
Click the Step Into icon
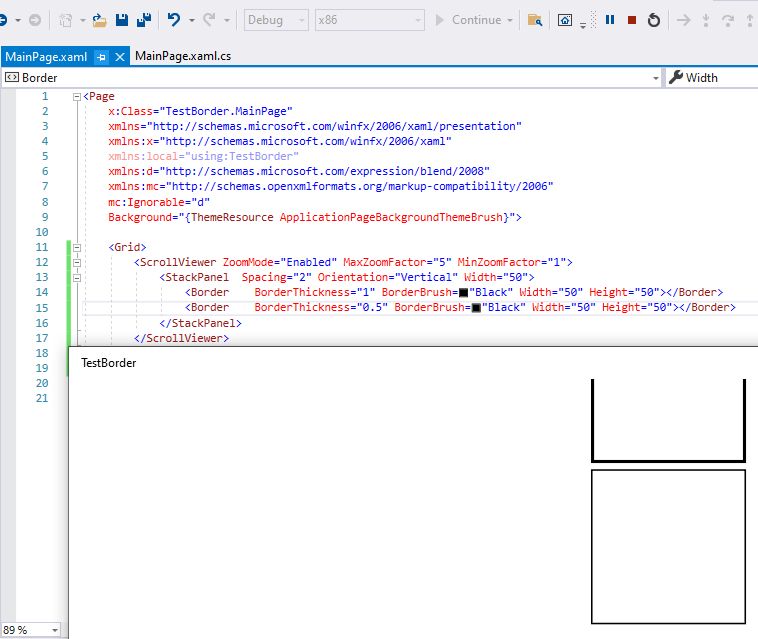[706, 20]
